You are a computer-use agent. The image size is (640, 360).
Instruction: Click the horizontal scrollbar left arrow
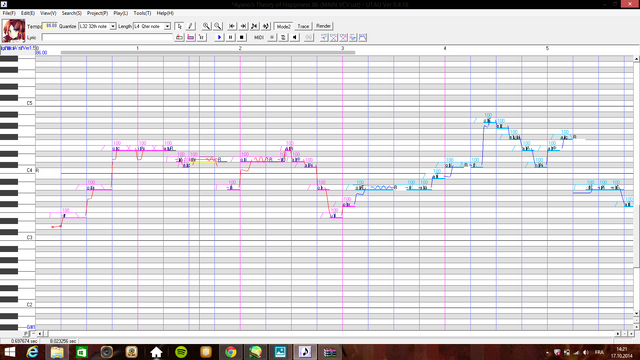coord(40,333)
